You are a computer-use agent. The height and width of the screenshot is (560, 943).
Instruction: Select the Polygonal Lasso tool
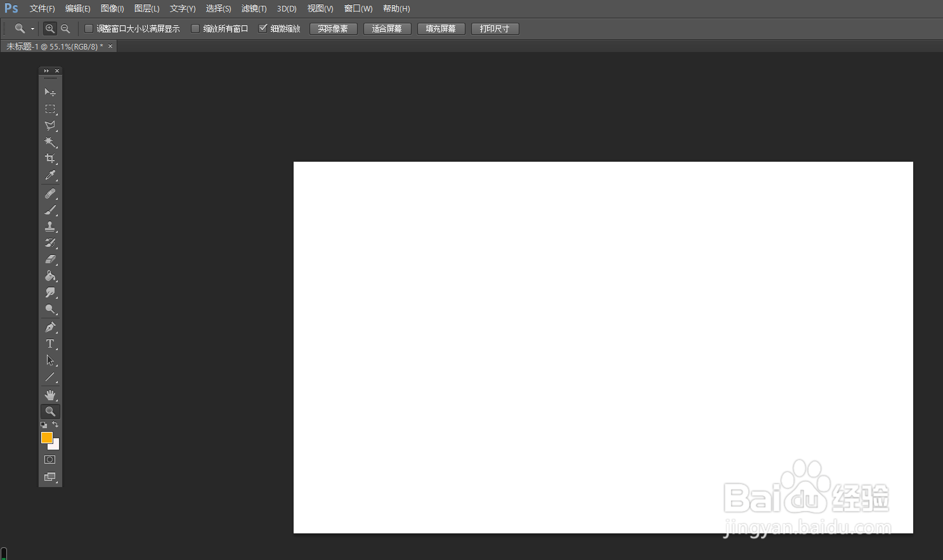pyautogui.click(x=50, y=126)
